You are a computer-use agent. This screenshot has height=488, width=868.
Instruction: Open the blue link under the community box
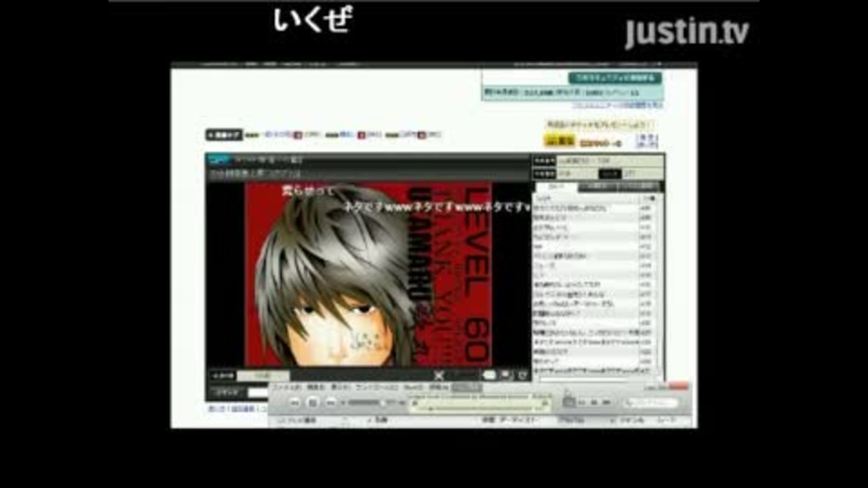click(x=617, y=105)
